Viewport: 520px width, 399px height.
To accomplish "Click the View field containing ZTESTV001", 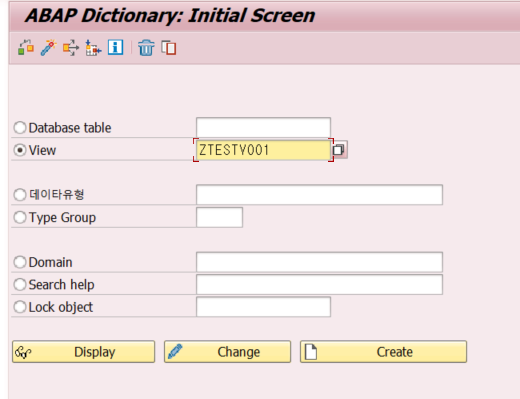I will point(263,150).
